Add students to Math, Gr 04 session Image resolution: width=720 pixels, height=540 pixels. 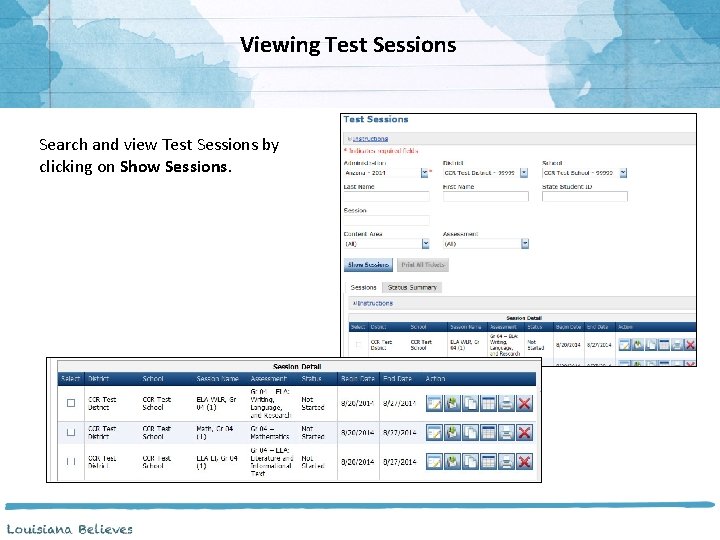coord(452,433)
